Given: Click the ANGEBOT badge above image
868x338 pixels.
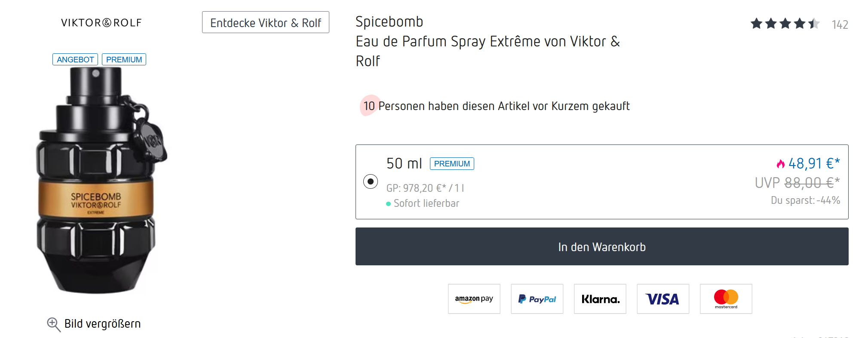Looking at the screenshot, I should (75, 59).
